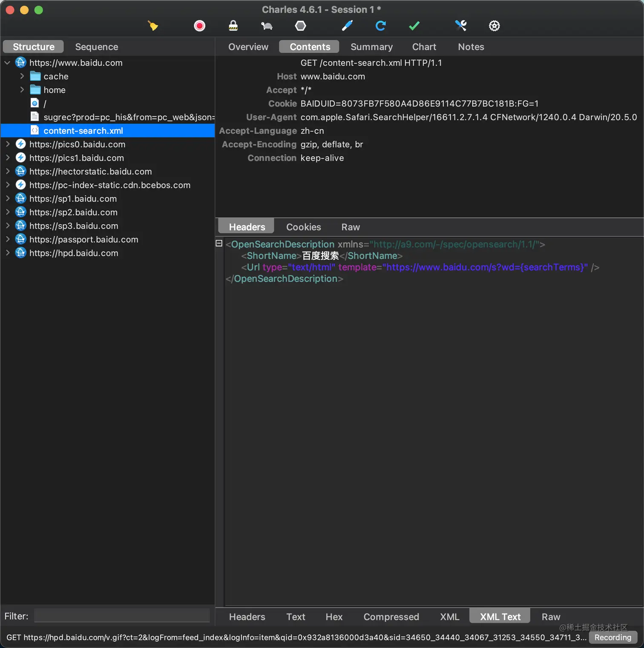Show response Raw tab at bottom
Screen dimensions: 644x648
(551, 617)
